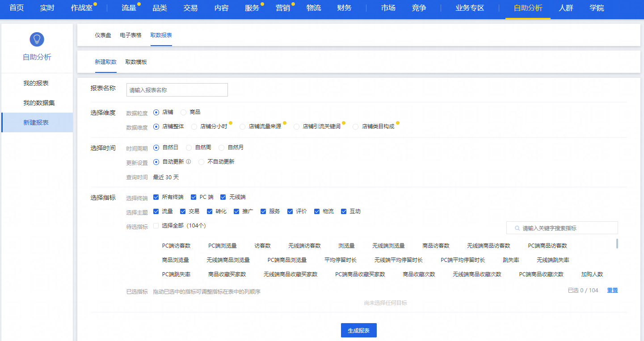The width and height of the screenshot is (644, 341).
Task: Select the 商品 data granularity radio
Action: point(184,112)
